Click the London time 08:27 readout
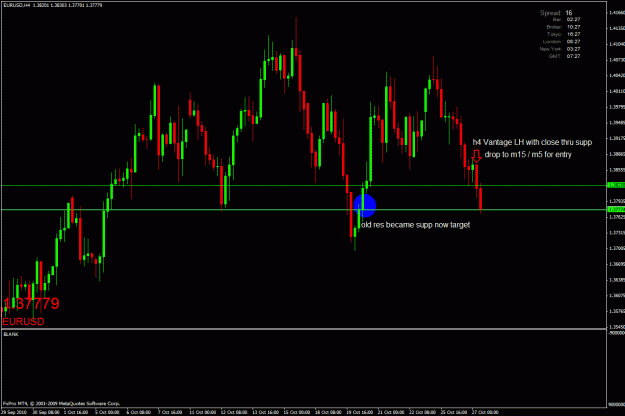This screenshot has height=416, width=625. coord(561,41)
